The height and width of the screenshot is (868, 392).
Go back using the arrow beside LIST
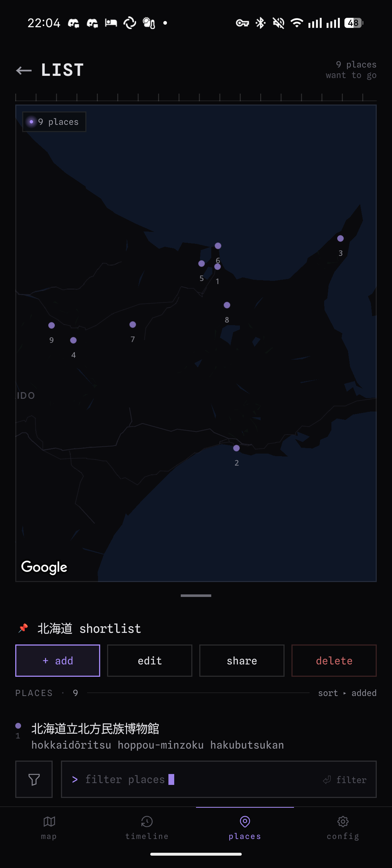click(24, 70)
